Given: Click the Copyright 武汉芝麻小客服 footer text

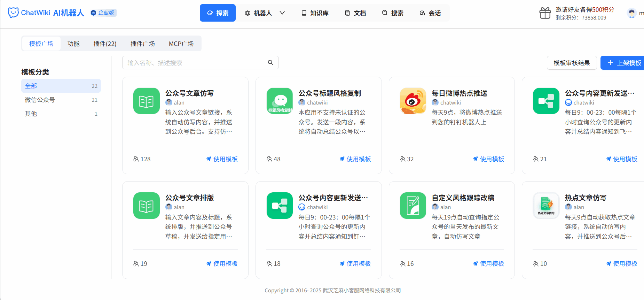Looking at the screenshot, I should [x=333, y=291].
